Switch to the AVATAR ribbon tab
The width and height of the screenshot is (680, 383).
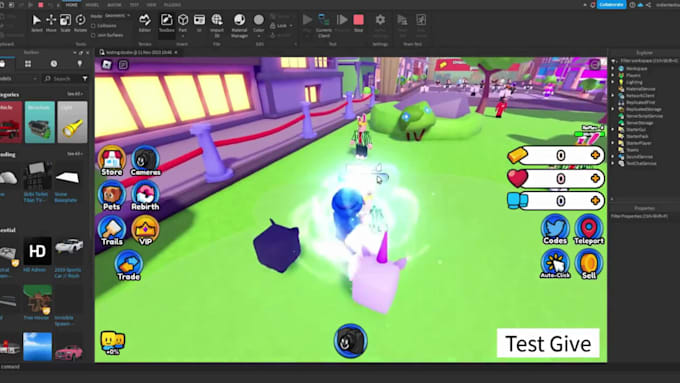coord(114,5)
